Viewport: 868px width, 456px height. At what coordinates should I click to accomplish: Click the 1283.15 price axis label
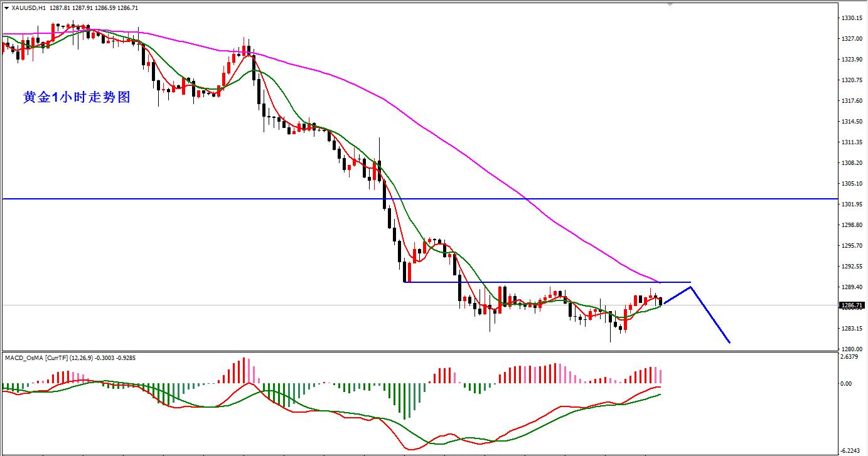tap(852, 329)
